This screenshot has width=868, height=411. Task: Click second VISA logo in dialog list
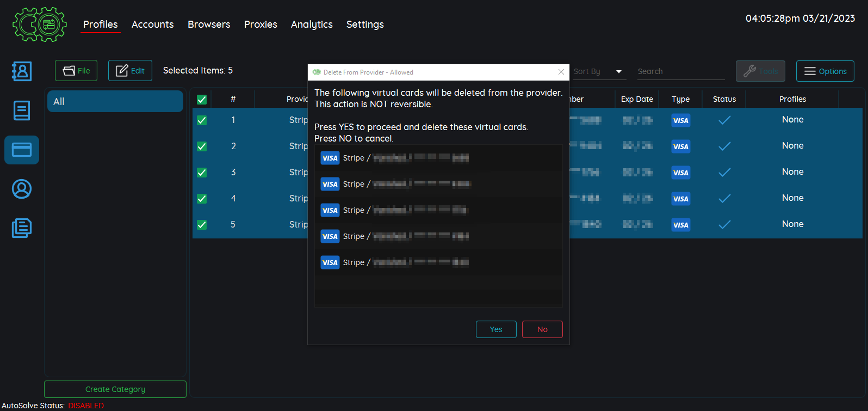coord(330,184)
